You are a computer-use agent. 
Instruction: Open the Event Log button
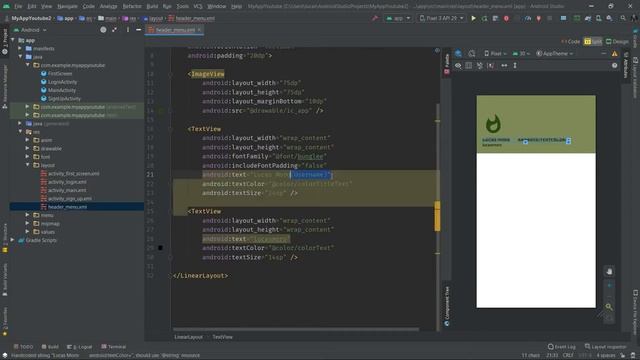[562, 347]
